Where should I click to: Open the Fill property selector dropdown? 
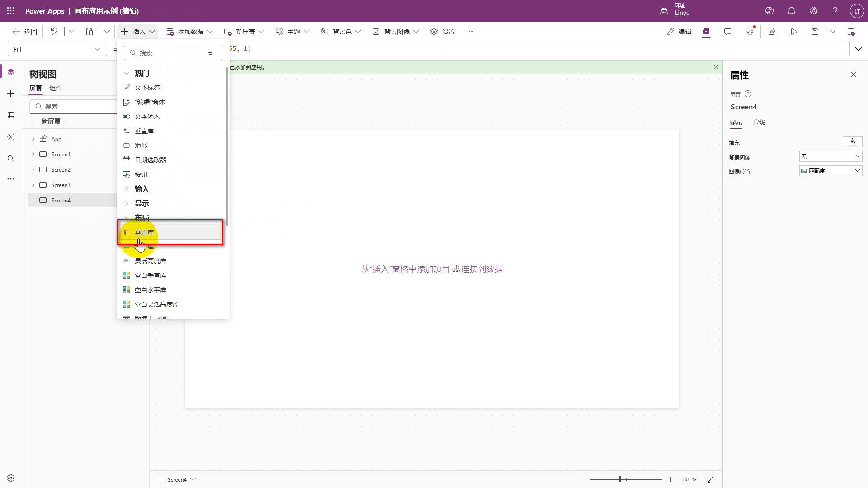click(x=57, y=49)
